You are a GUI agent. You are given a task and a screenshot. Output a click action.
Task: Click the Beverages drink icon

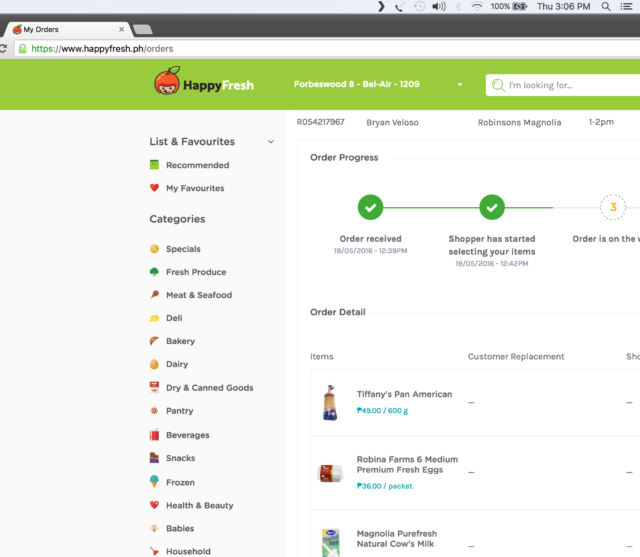154,435
